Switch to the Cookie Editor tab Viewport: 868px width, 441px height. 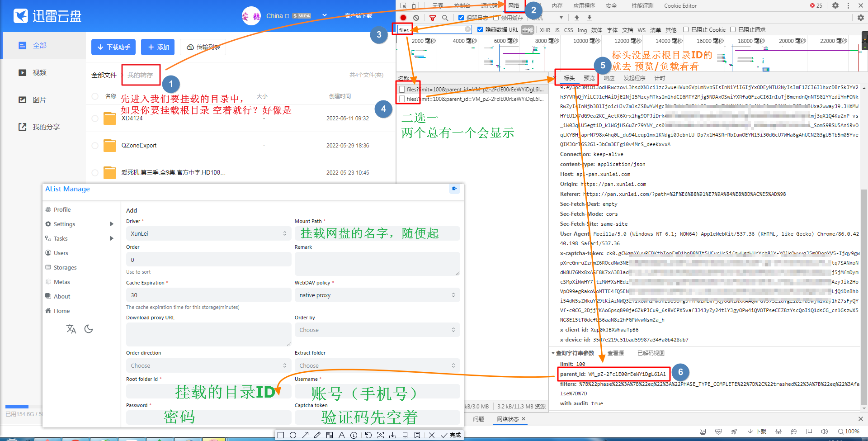(680, 6)
